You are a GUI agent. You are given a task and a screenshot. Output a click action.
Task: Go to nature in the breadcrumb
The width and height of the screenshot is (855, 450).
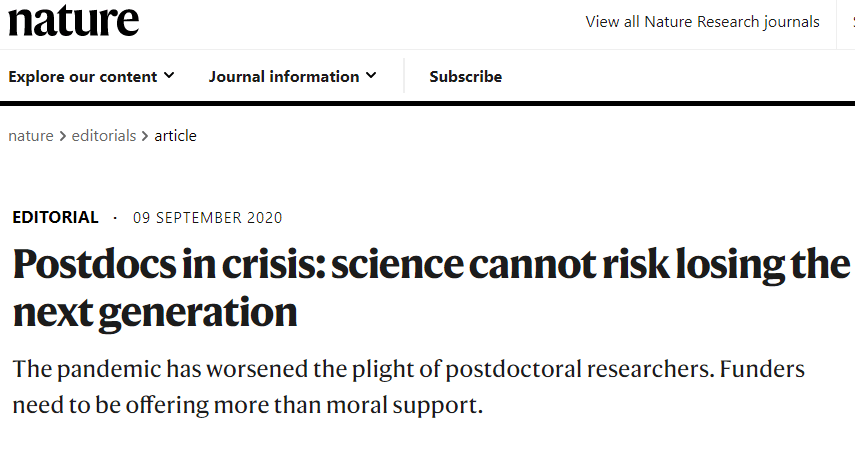click(x=31, y=135)
